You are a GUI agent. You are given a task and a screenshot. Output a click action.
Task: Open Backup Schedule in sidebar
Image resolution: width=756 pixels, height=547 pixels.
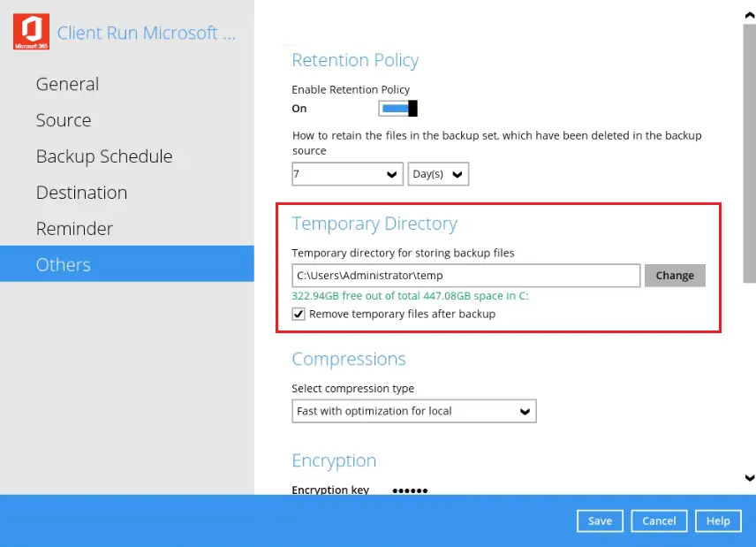click(x=104, y=156)
